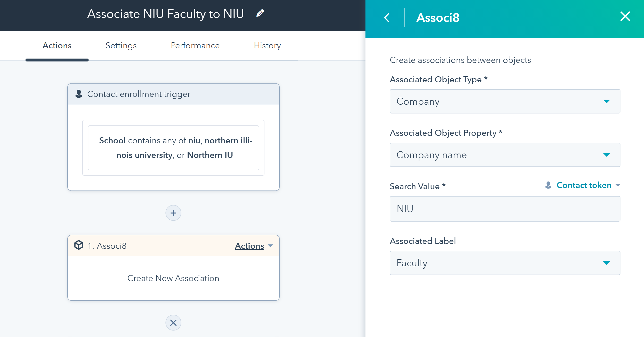
Task: Select the Actions tab
Action: [57, 45]
